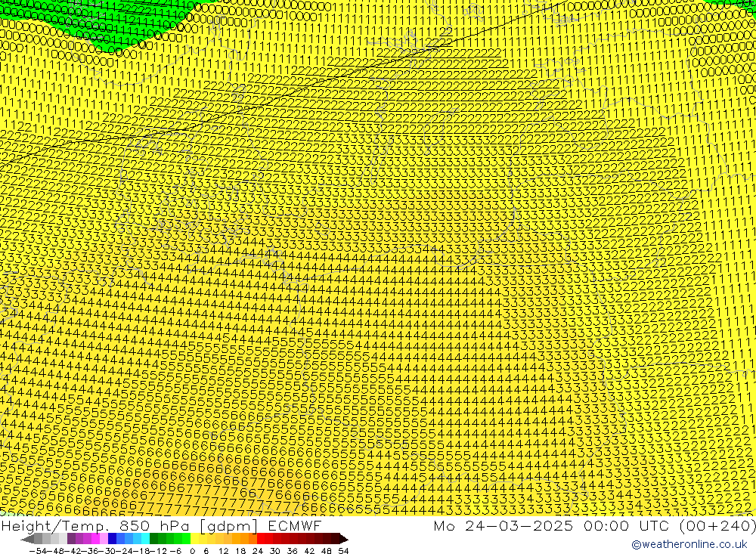Click the 'Mo 24-03-2025 00:00 UTC (00+240)' date label
This screenshot has width=756, height=554.
[x=594, y=525]
